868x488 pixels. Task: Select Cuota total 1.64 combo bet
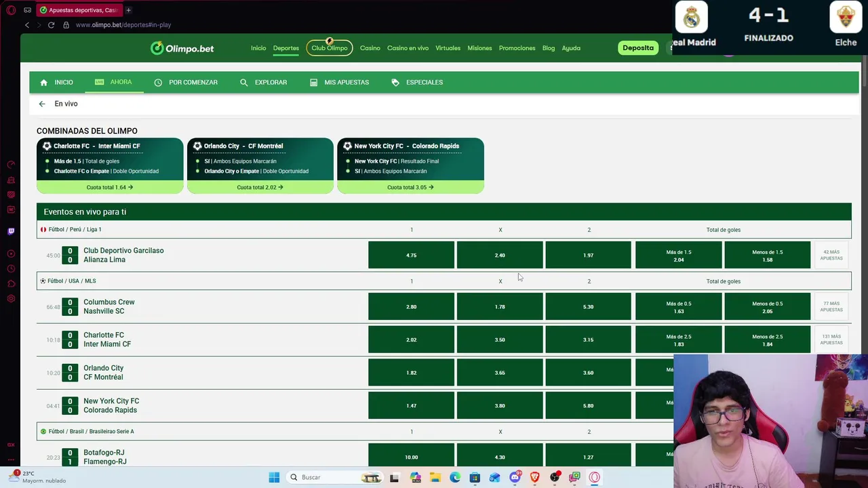coord(110,187)
